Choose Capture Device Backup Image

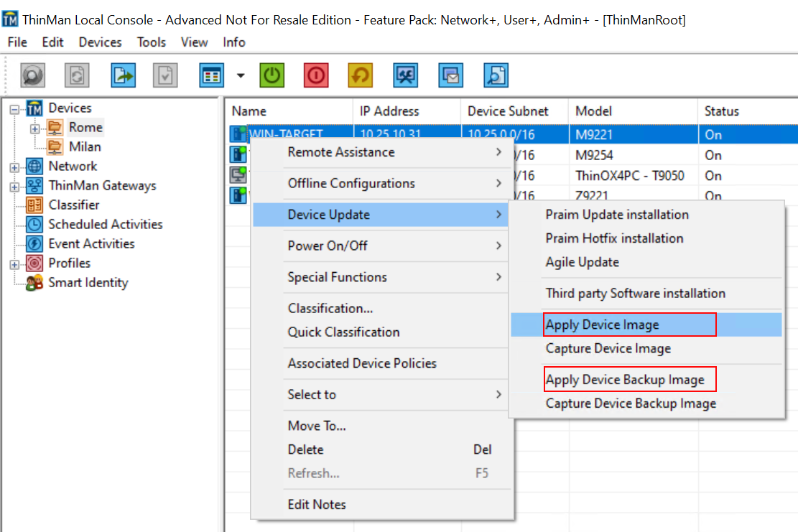[646, 403]
